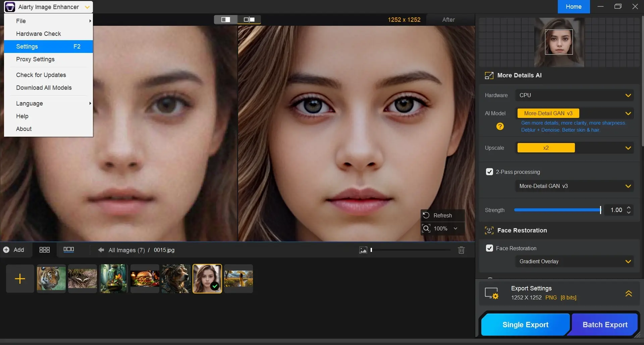The height and width of the screenshot is (345, 644).
Task: Switch to side-by-side compare view icon
Action: tap(249, 20)
